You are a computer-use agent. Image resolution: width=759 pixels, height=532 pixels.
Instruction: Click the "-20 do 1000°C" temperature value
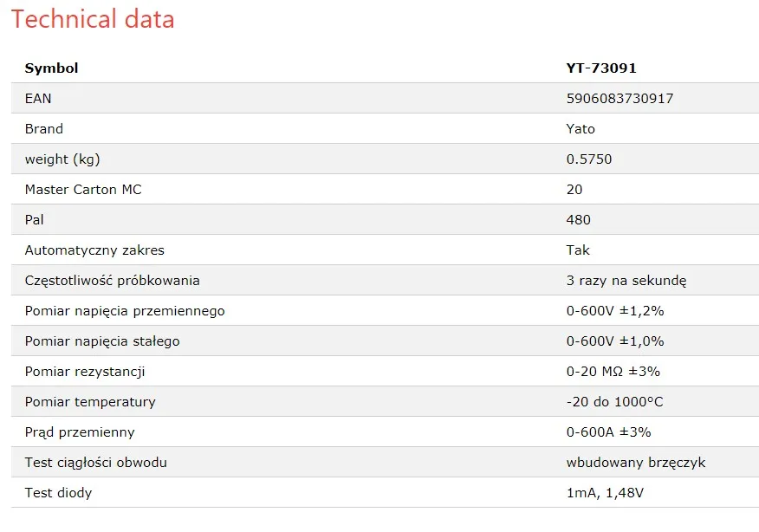point(615,402)
